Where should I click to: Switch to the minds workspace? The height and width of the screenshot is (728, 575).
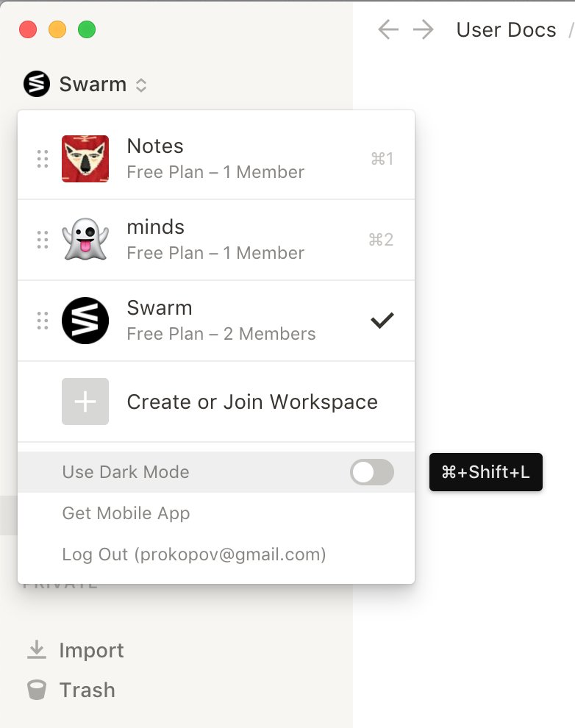coord(216,240)
